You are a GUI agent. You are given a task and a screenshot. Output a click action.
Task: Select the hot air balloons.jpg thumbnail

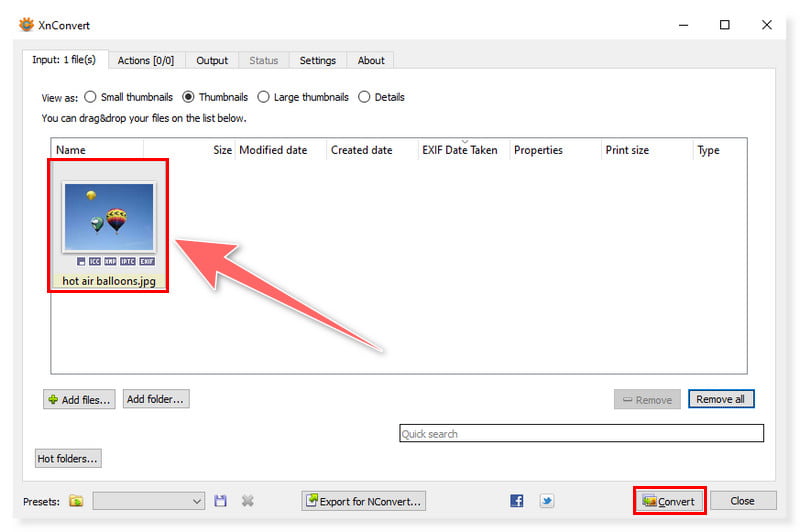(108, 227)
